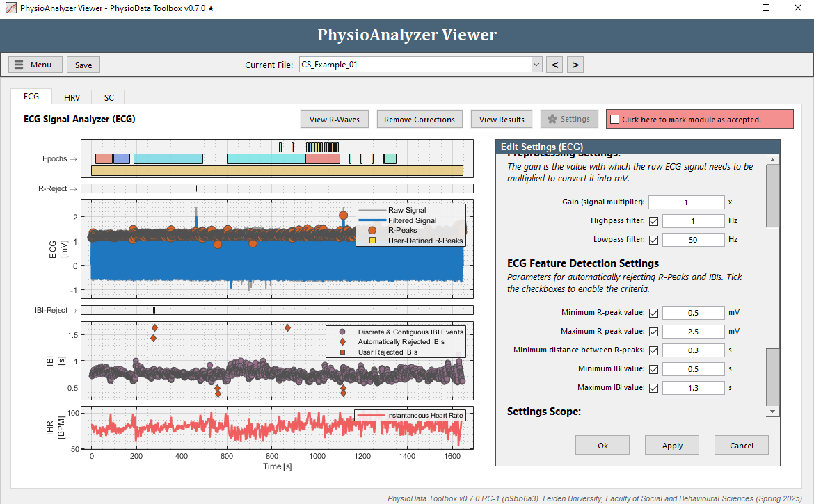Close the PhysioAnalyzer Viewer window
Viewport: 814px width, 504px height.
(798, 8)
